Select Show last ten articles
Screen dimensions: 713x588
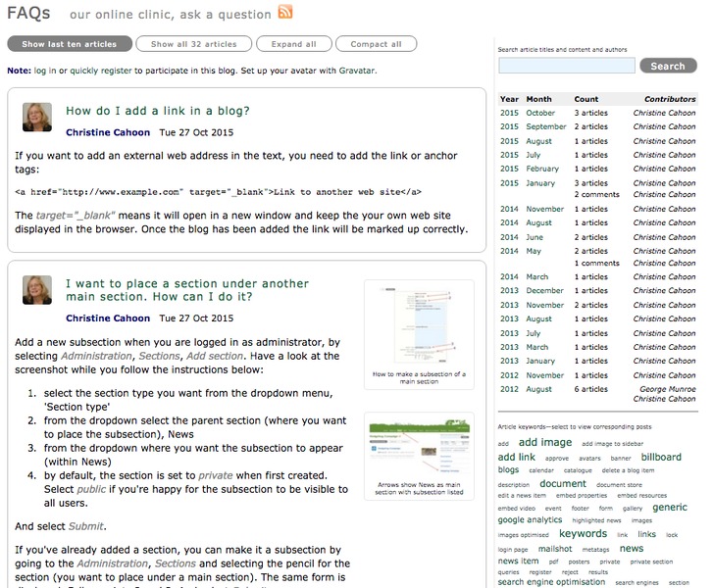69,44
